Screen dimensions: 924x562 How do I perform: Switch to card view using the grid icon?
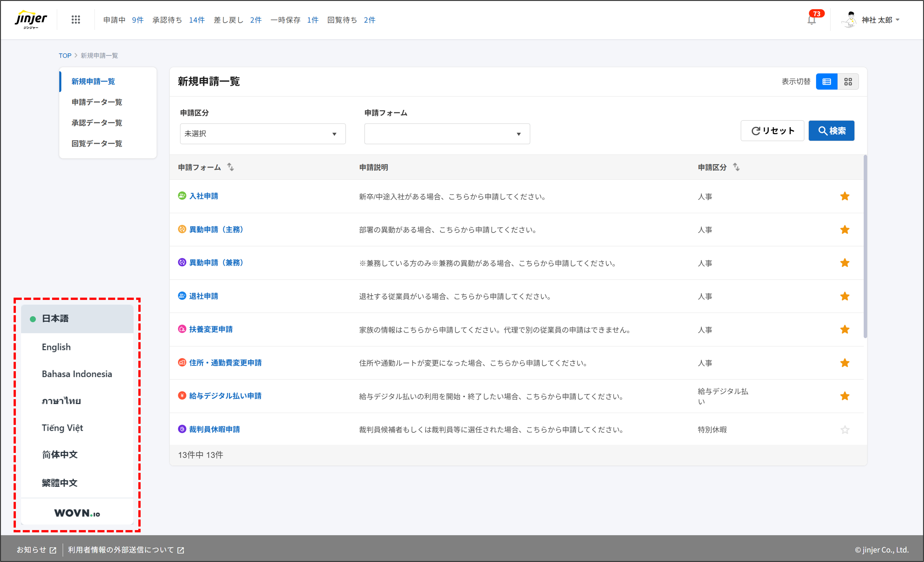pos(849,81)
